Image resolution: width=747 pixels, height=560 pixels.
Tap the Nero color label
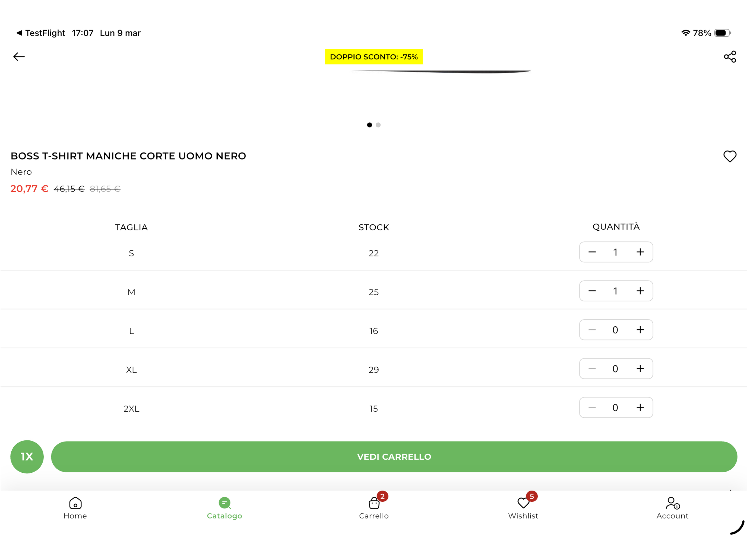click(x=21, y=172)
